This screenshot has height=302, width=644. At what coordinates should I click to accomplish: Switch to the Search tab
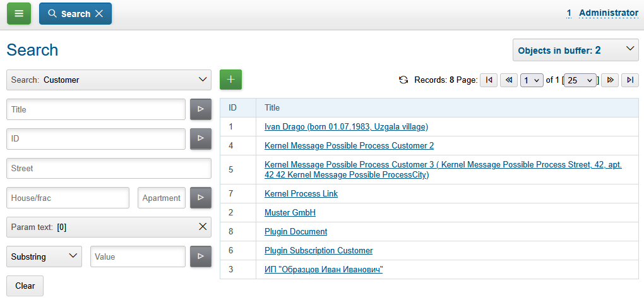click(68, 14)
